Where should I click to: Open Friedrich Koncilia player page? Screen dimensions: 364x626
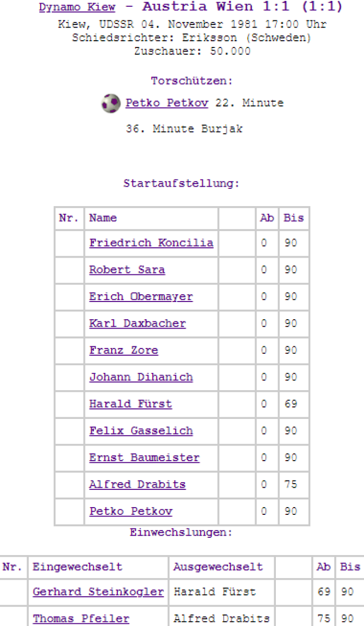click(x=151, y=243)
